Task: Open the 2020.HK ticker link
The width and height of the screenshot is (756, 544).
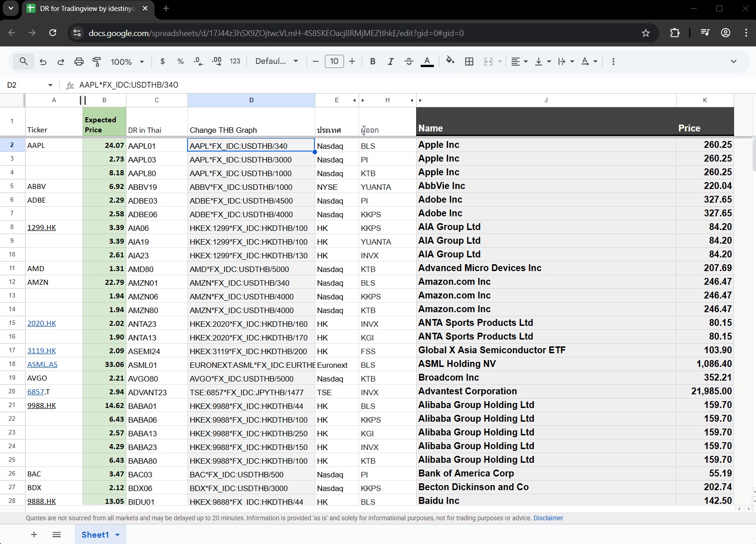Action: pyautogui.click(x=42, y=323)
